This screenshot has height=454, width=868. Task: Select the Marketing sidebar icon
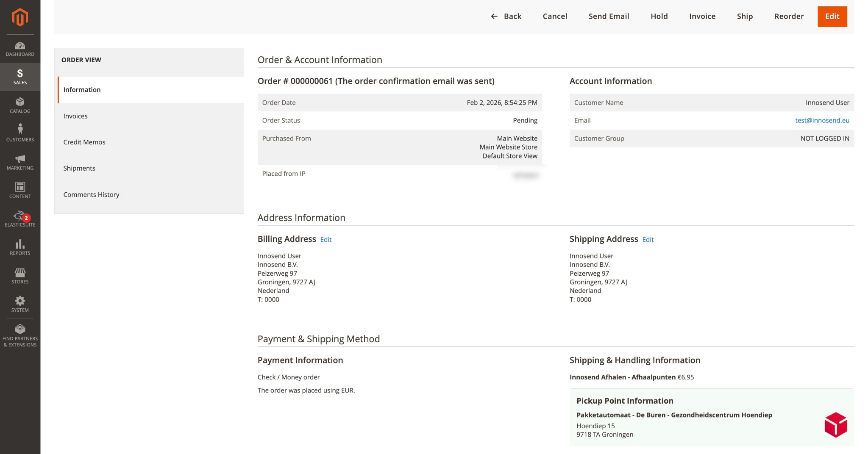pyautogui.click(x=20, y=162)
